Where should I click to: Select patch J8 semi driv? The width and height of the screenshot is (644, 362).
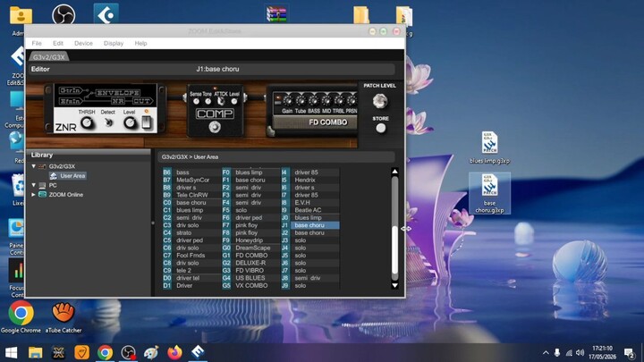310,278
